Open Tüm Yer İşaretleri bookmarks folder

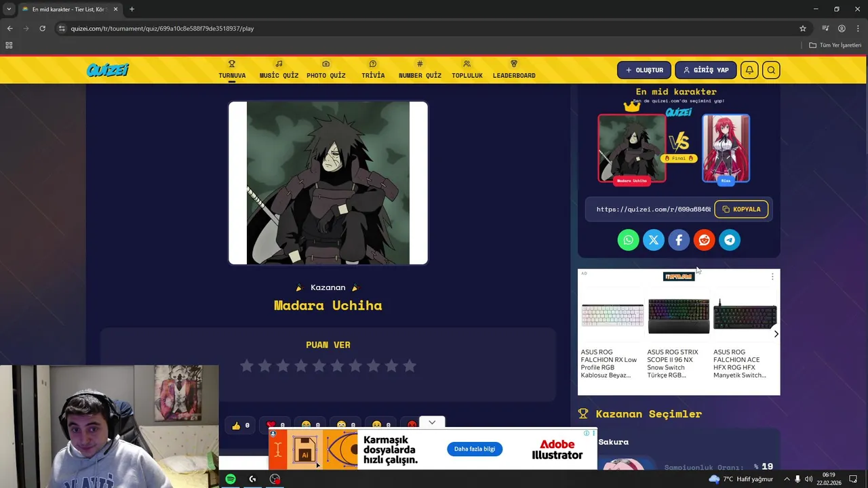click(x=835, y=45)
